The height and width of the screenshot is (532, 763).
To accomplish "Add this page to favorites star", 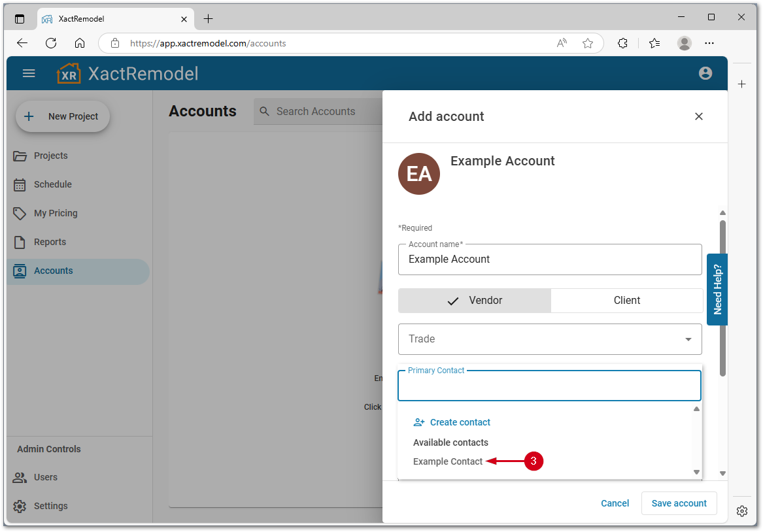I will [588, 43].
